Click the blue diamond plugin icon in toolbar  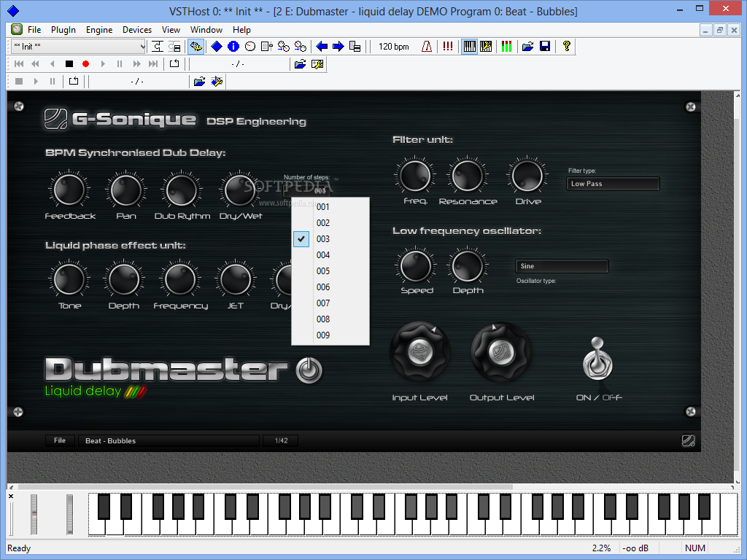[217, 46]
